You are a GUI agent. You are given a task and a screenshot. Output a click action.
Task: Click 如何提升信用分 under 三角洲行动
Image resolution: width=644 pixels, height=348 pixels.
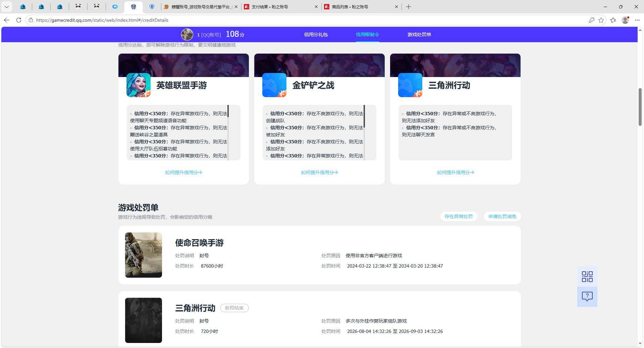point(455,172)
